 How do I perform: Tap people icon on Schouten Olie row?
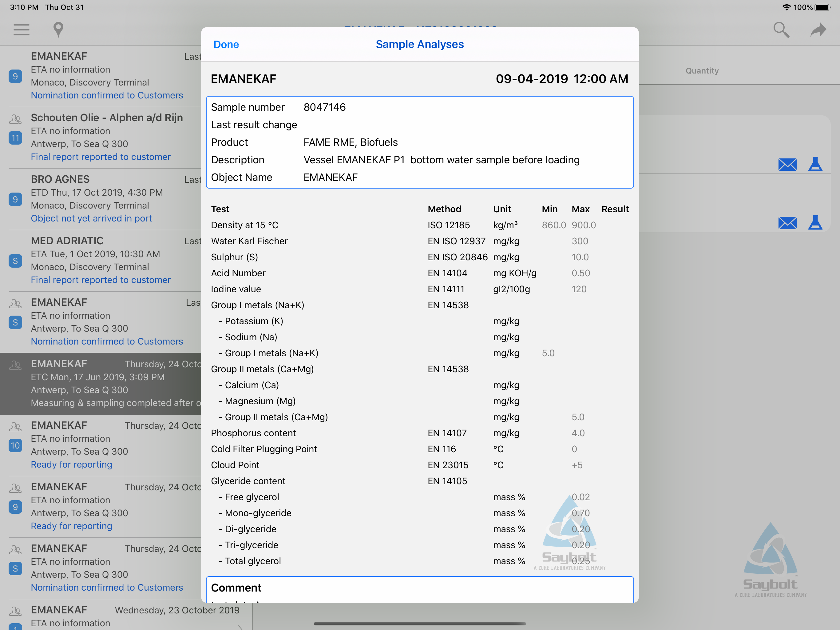click(x=15, y=119)
